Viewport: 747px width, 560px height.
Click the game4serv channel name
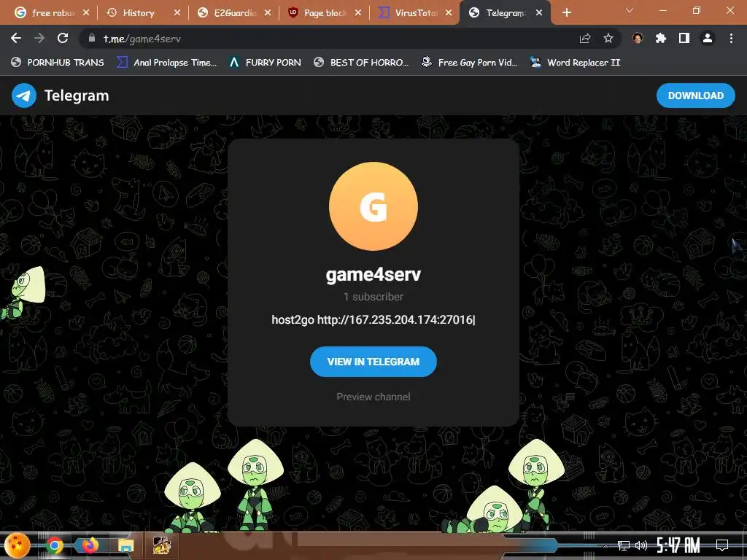pyautogui.click(x=373, y=274)
